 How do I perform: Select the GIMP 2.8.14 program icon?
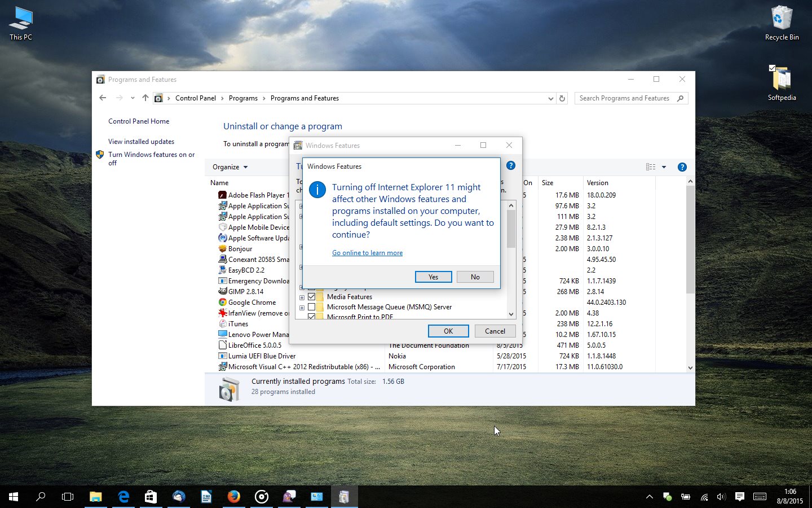tap(222, 291)
